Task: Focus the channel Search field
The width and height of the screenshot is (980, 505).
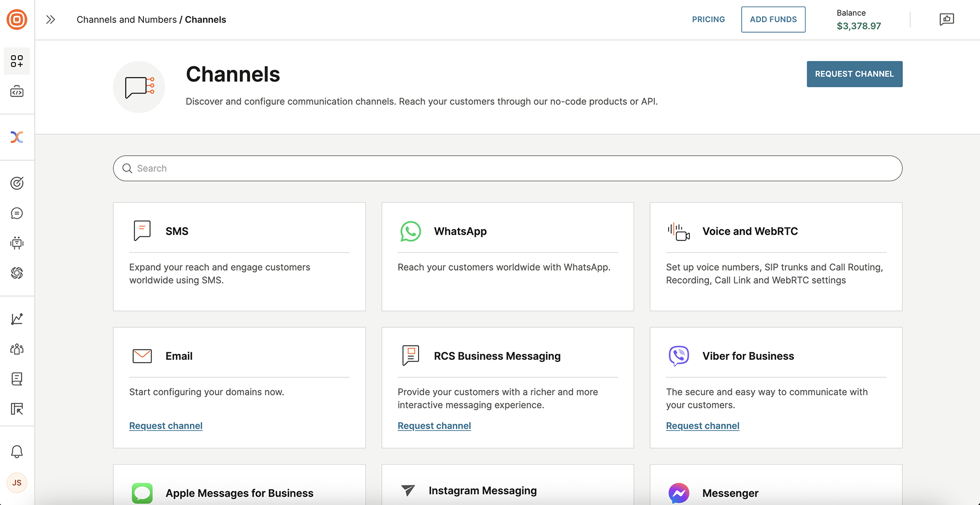Action: (507, 169)
